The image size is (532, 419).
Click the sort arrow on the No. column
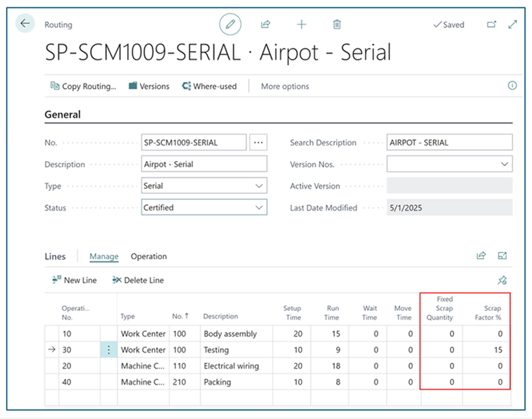point(187,316)
